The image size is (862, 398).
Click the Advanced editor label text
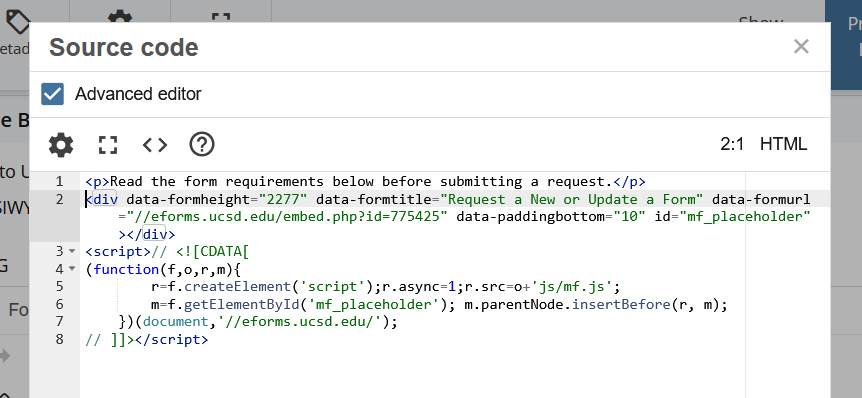(x=139, y=94)
